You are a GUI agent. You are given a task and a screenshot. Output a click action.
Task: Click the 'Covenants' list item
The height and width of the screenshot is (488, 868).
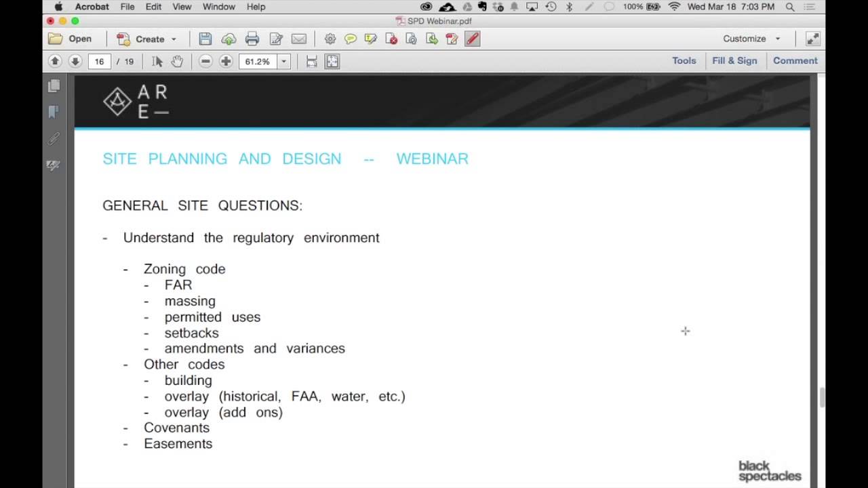click(176, 428)
